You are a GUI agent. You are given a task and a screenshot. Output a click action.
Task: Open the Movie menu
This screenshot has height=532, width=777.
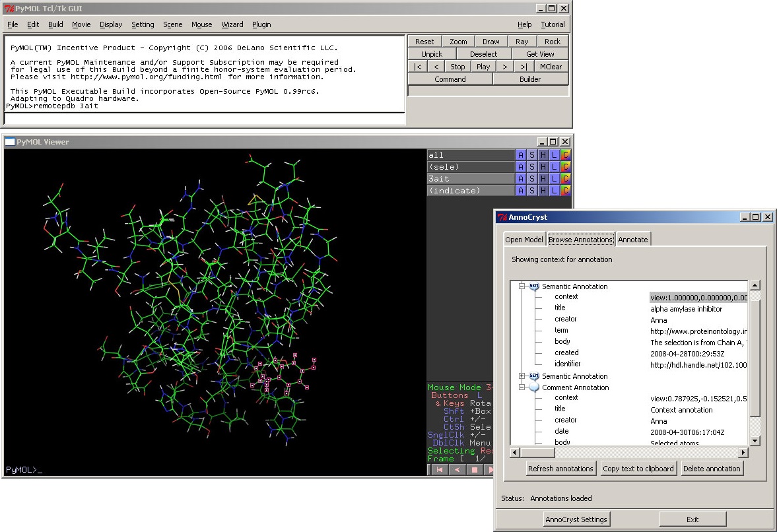point(81,24)
